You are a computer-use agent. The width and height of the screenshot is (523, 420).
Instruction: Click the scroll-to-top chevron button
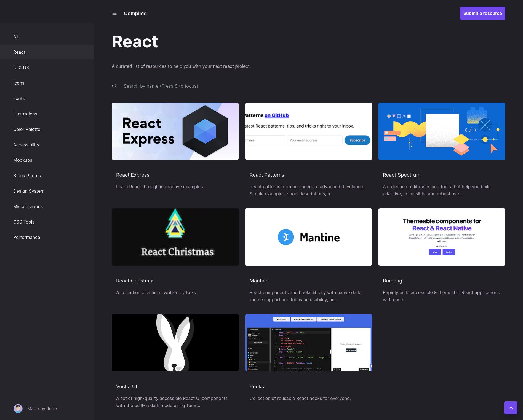511,408
